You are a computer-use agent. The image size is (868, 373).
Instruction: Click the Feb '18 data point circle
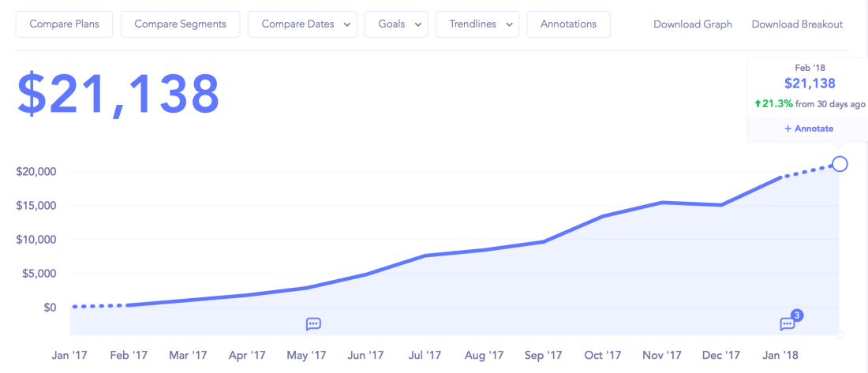pyautogui.click(x=840, y=164)
